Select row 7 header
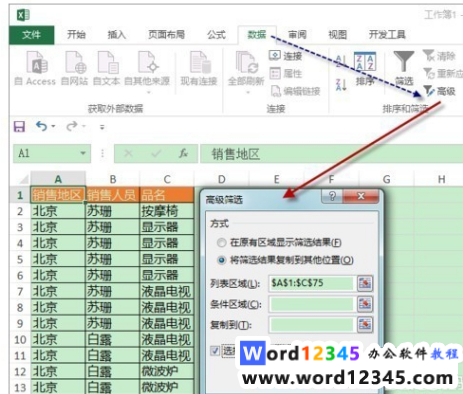463x394 pixels. (20, 291)
